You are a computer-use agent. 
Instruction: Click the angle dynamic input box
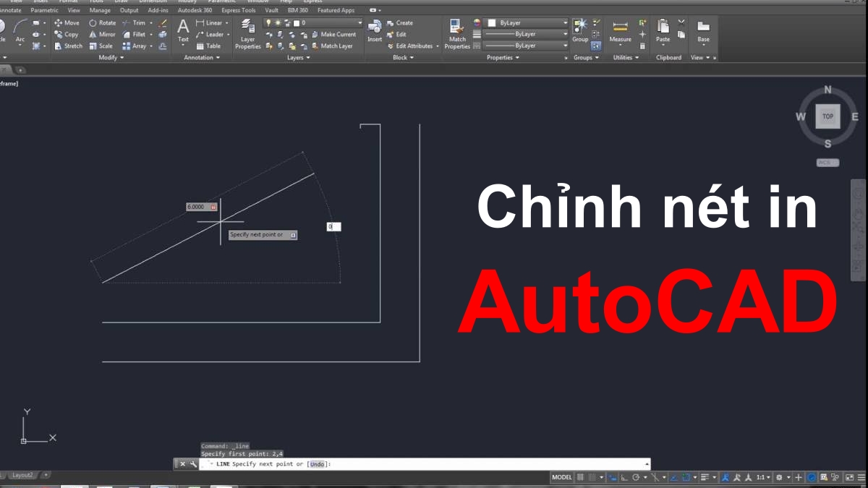pyautogui.click(x=333, y=226)
